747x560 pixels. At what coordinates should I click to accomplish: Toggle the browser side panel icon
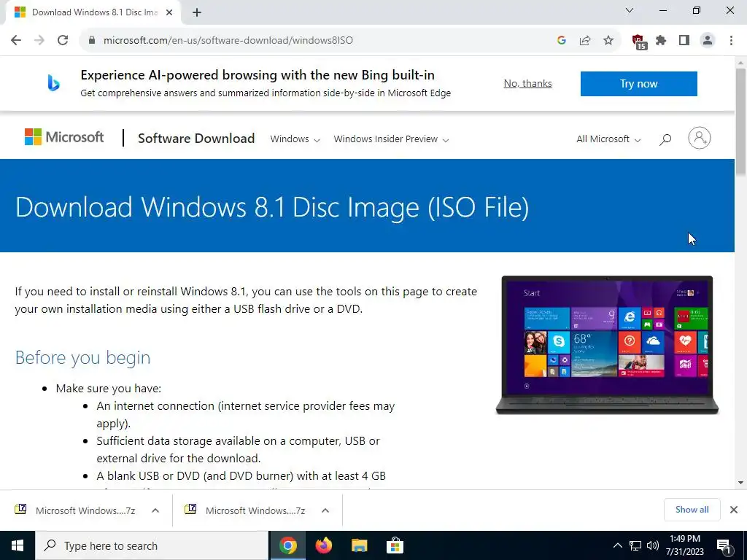coord(684,40)
